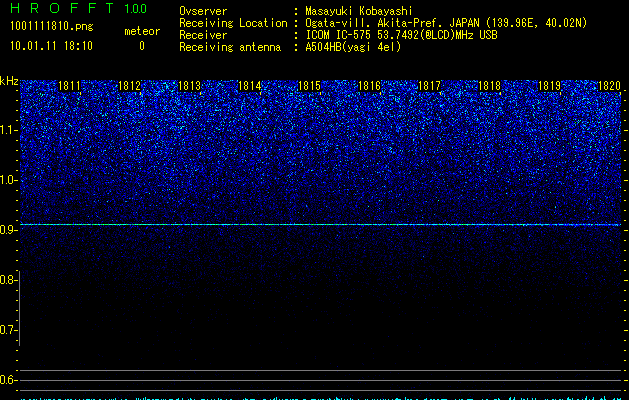Select the Ogata-vill. Akita-Pref. JAPAN location text
This screenshot has width=629, height=400.
tap(446, 23)
